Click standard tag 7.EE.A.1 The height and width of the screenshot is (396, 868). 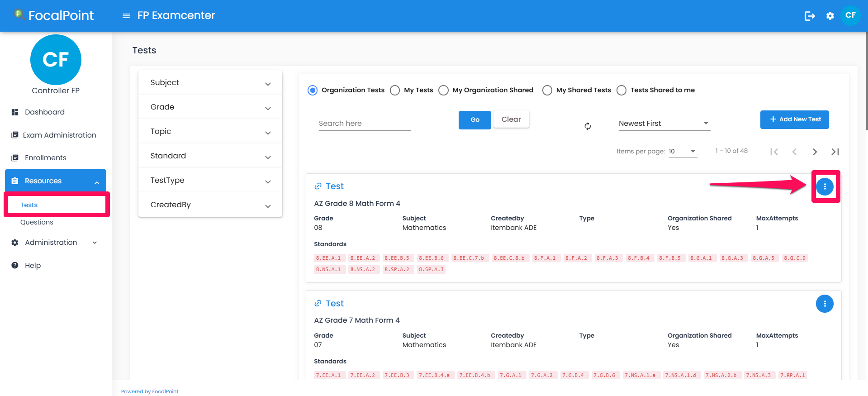coord(330,375)
